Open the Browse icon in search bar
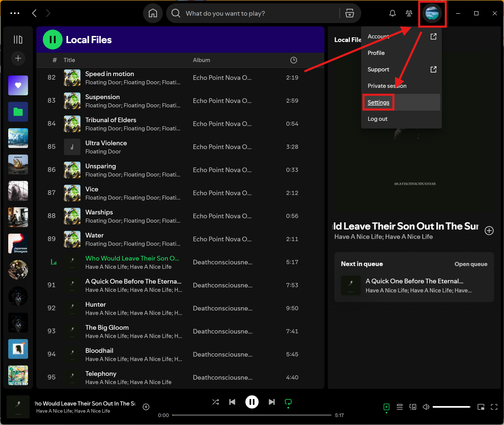 pos(349,13)
